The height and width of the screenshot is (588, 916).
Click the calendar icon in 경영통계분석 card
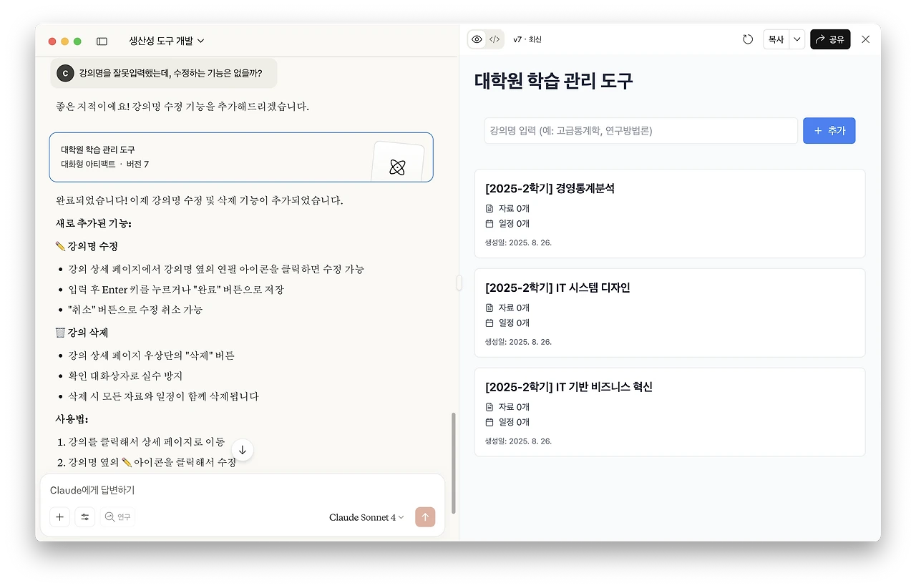[489, 224]
